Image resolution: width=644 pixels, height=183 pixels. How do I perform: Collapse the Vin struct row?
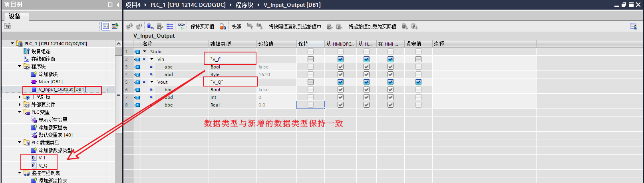click(152, 59)
